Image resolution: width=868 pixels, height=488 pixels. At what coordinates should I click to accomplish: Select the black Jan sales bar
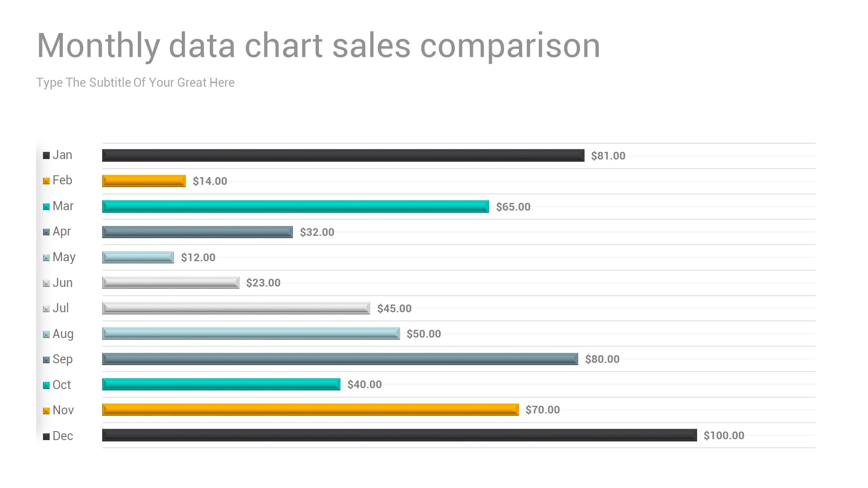343,155
